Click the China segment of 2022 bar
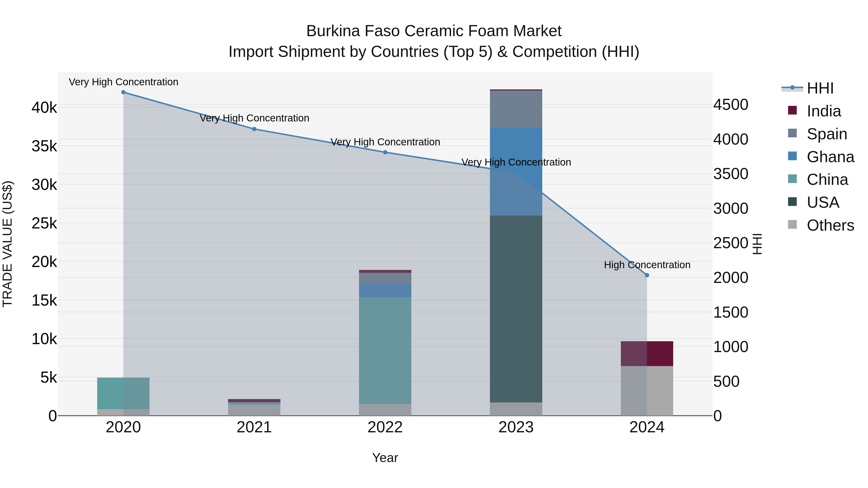This screenshot has height=488, width=868. (x=385, y=351)
